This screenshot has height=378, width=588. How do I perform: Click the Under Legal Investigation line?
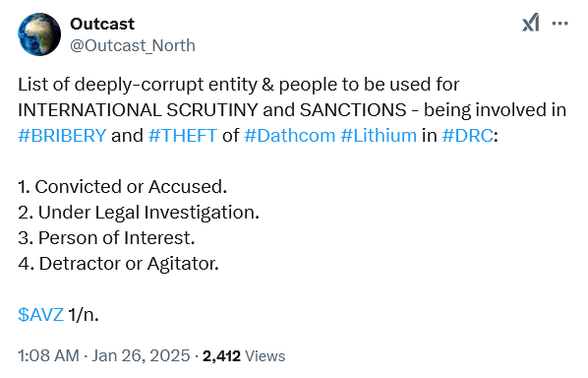coord(139,213)
